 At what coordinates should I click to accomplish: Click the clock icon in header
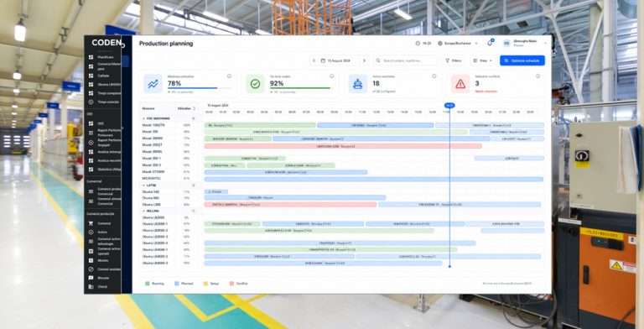pos(418,43)
